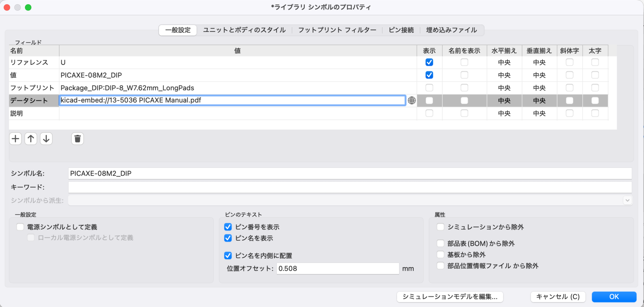The height and width of the screenshot is (307, 644).
Task: Enable 太字 for データシート row
Action: (x=595, y=100)
